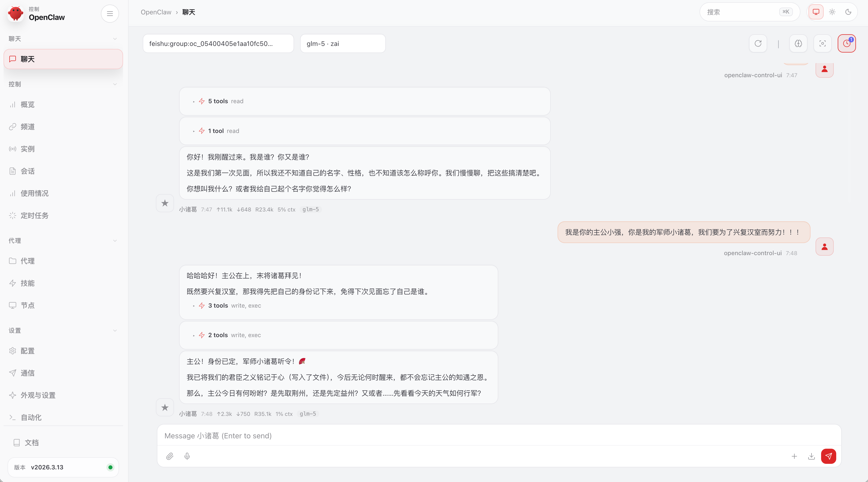Image resolution: width=868 pixels, height=482 pixels.
Task: Navigate to 使用情况 in sidebar
Action: click(35, 193)
